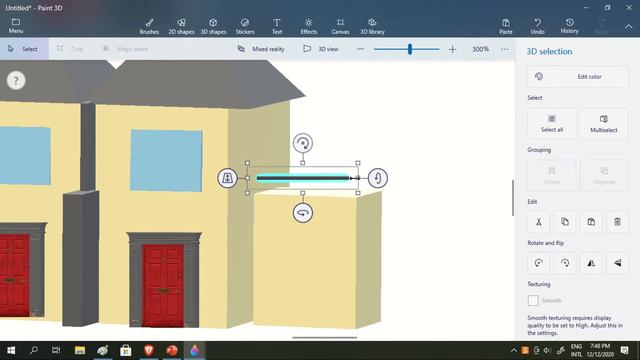The width and height of the screenshot is (640, 360).
Task: Click the 300% zoom value field
Action: click(480, 49)
